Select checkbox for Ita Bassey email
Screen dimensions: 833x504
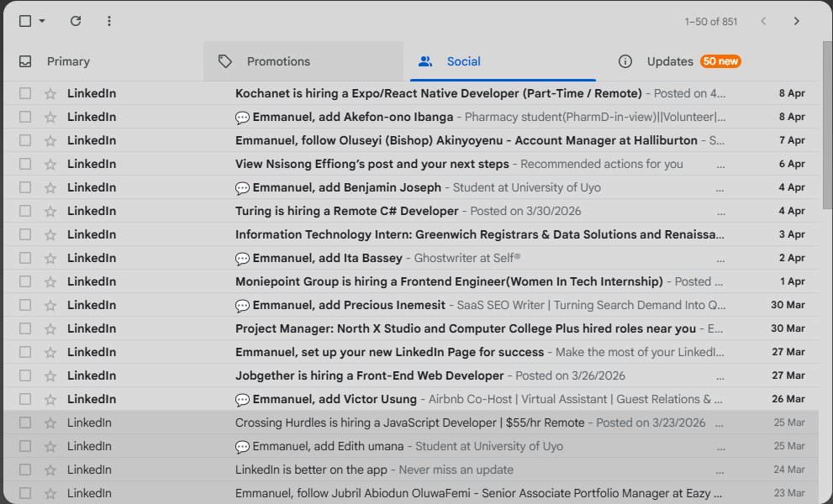(25, 258)
